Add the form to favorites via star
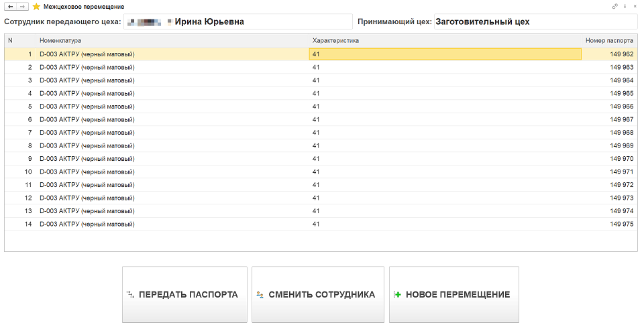 pyautogui.click(x=36, y=6)
